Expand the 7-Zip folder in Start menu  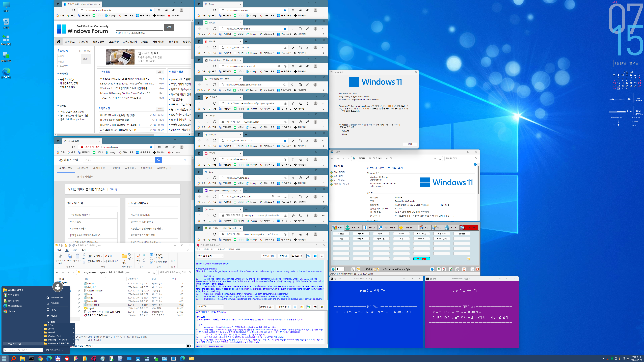click(59, 325)
